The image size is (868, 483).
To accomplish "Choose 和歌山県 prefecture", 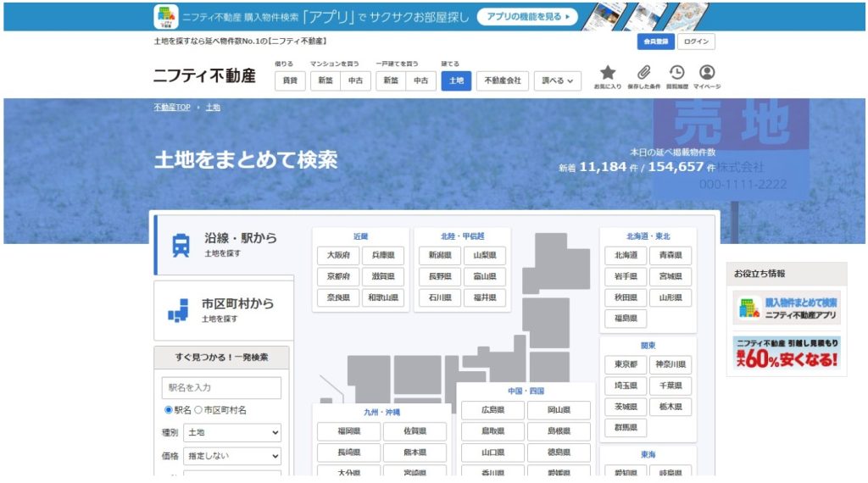I will (383, 297).
